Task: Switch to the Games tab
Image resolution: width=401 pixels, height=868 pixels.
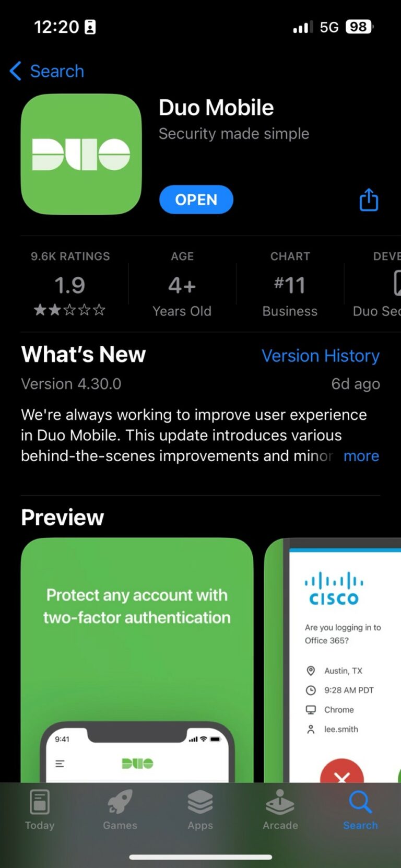Action: (x=120, y=809)
